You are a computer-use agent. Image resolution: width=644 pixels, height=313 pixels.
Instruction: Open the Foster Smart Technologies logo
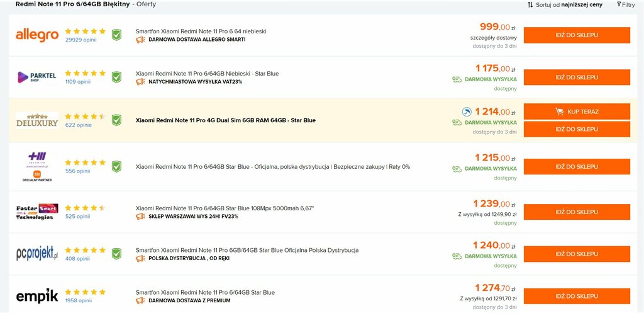37,212
